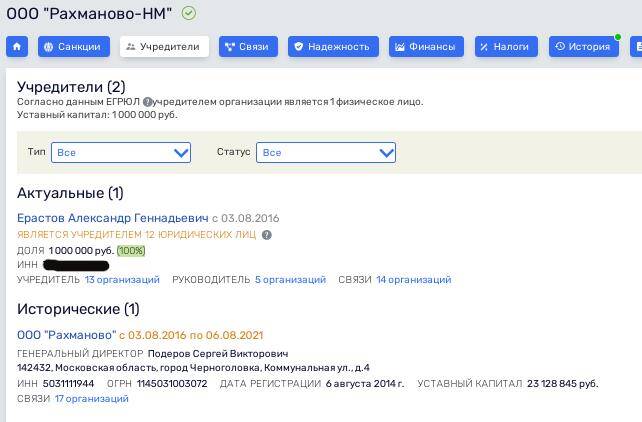Open the '13 организаций' founder link
Image resolution: width=642 pixels, height=422 pixels.
click(x=122, y=280)
